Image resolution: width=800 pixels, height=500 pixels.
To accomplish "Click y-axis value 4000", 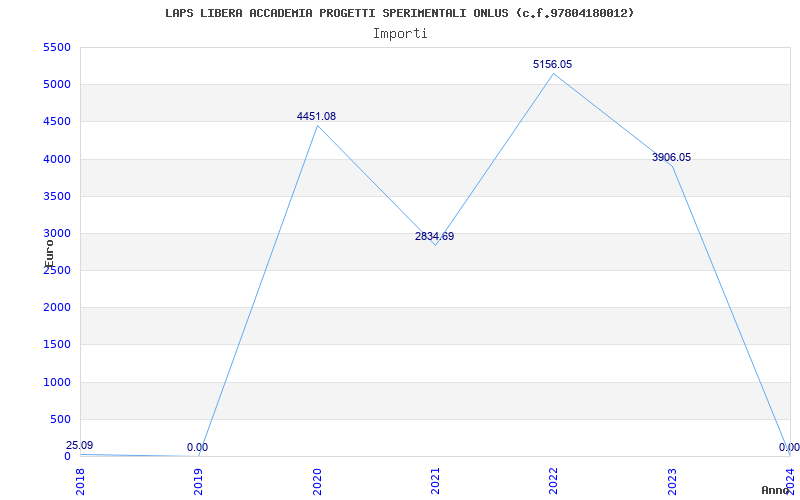I will 57,159.
